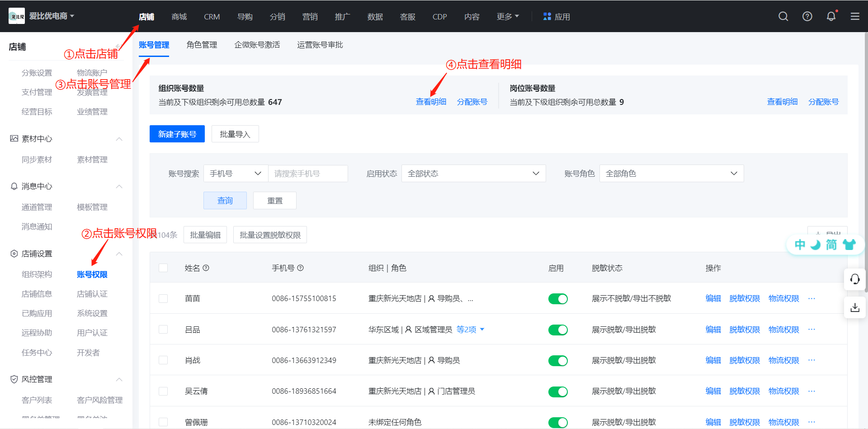Click the 批量导入 button
The height and width of the screenshot is (429, 868).
point(235,134)
